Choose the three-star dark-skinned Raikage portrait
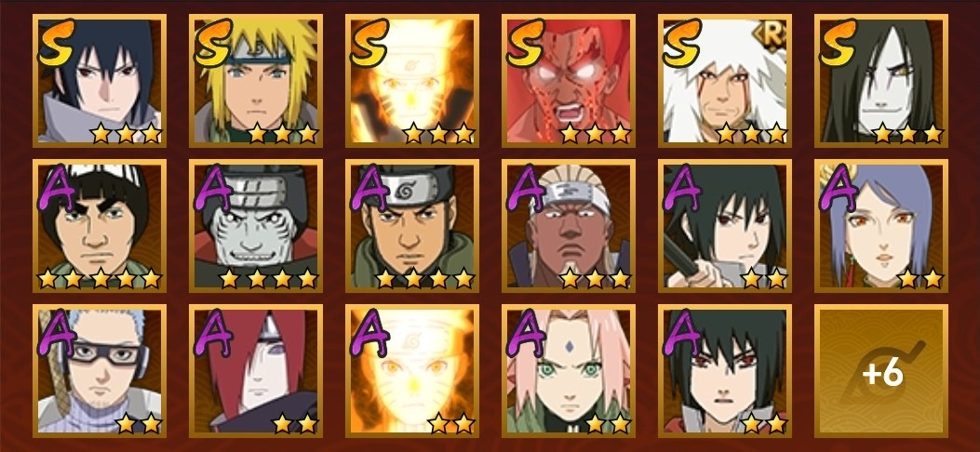This screenshot has width=980, height=452. click(568, 226)
